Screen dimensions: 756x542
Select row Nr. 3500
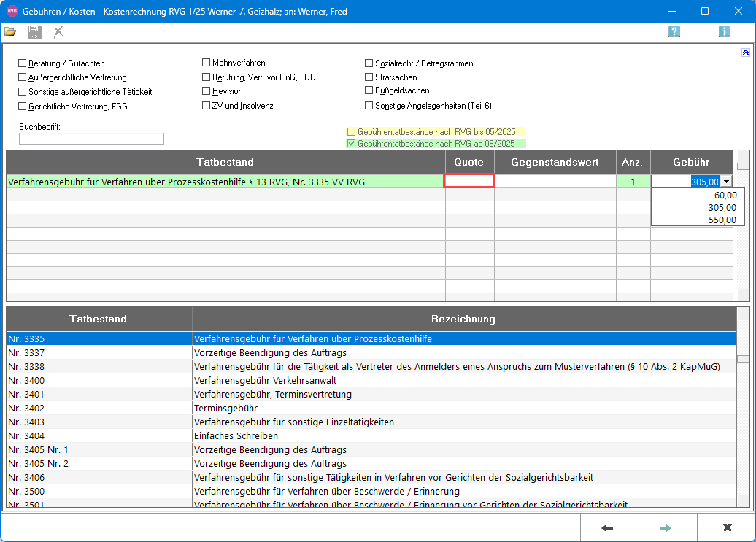pyautogui.click(x=371, y=492)
